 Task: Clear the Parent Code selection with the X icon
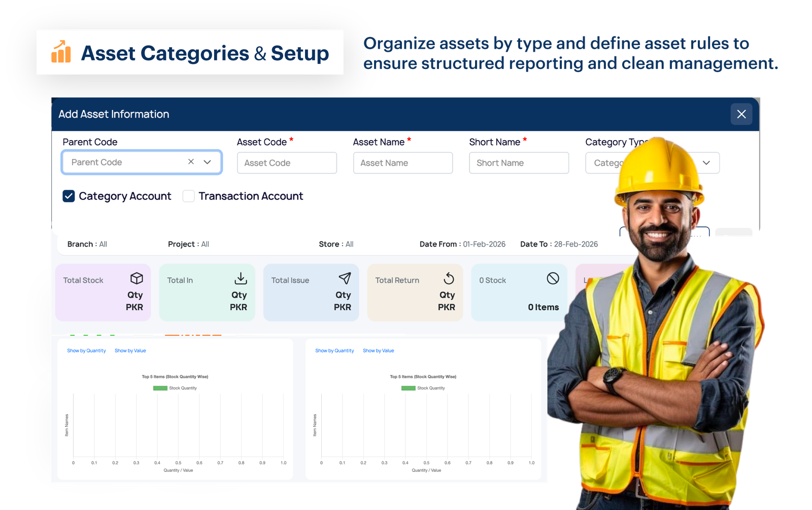coord(190,162)
